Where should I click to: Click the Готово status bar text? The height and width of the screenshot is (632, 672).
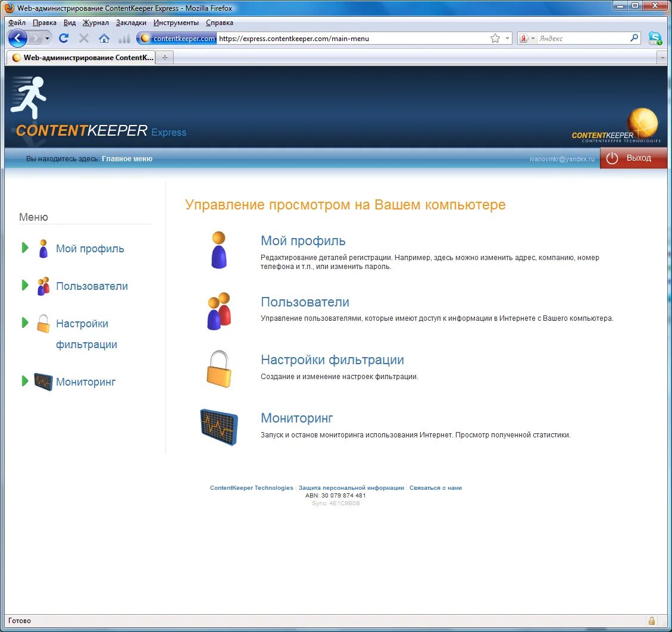point(20,621)
